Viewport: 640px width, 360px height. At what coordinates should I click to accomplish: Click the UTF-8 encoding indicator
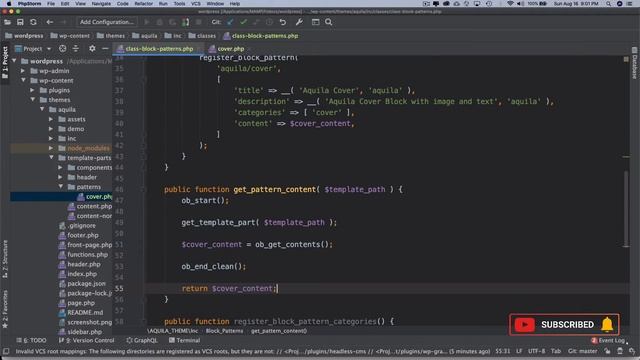tap(536, 351)
